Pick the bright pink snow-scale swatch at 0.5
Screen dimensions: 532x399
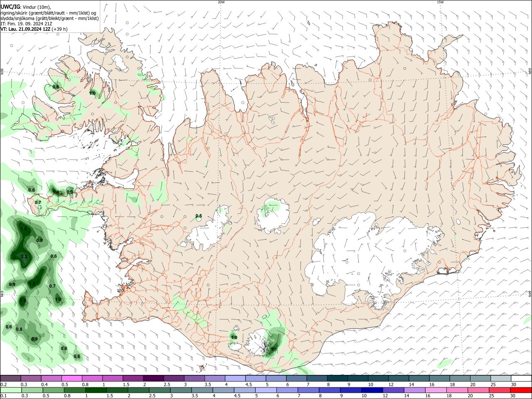[71, 378]
